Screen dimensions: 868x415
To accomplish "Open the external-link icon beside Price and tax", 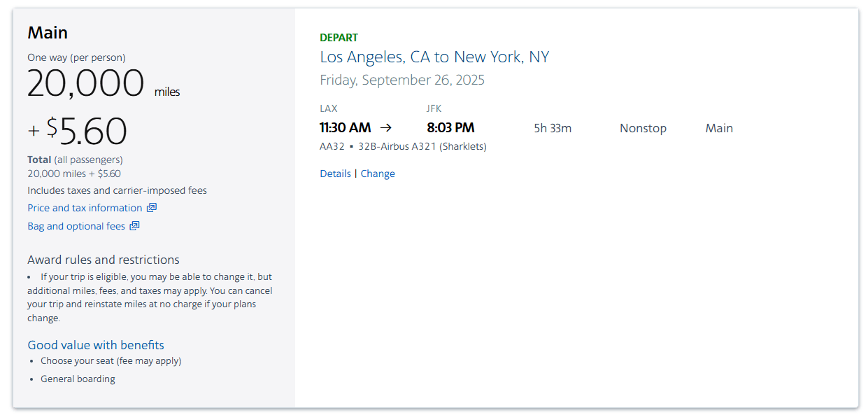I will [x=152, y=208].
